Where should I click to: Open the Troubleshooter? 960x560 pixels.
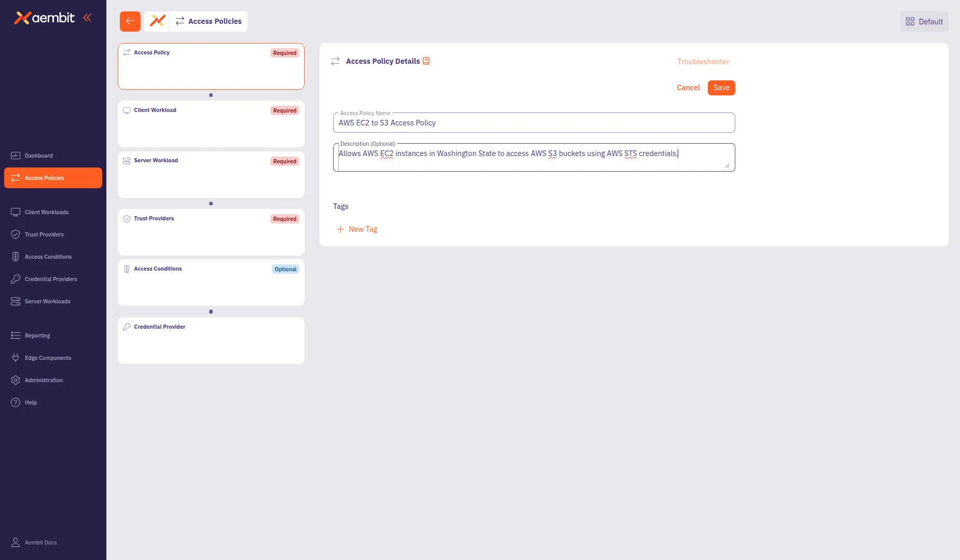point(703,62)
